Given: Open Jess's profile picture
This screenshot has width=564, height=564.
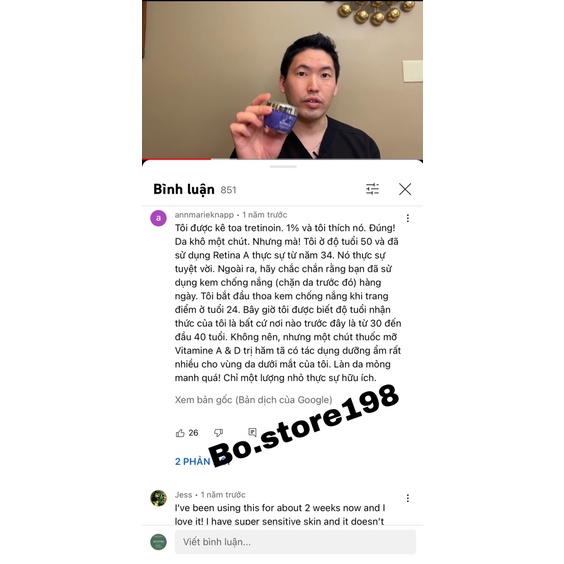Looking at the screenshot, I should [158, 498].
